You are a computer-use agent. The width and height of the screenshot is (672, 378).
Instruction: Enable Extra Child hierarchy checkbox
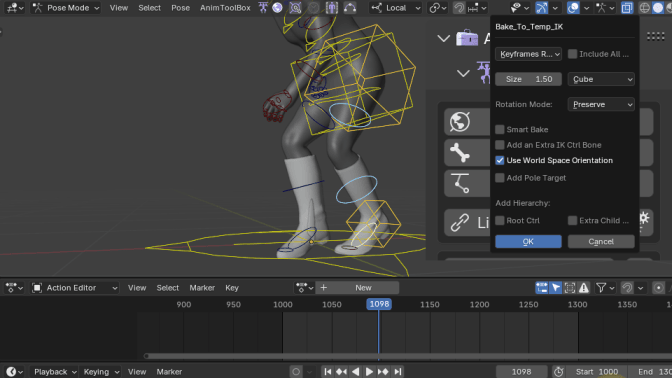(572, 221)
